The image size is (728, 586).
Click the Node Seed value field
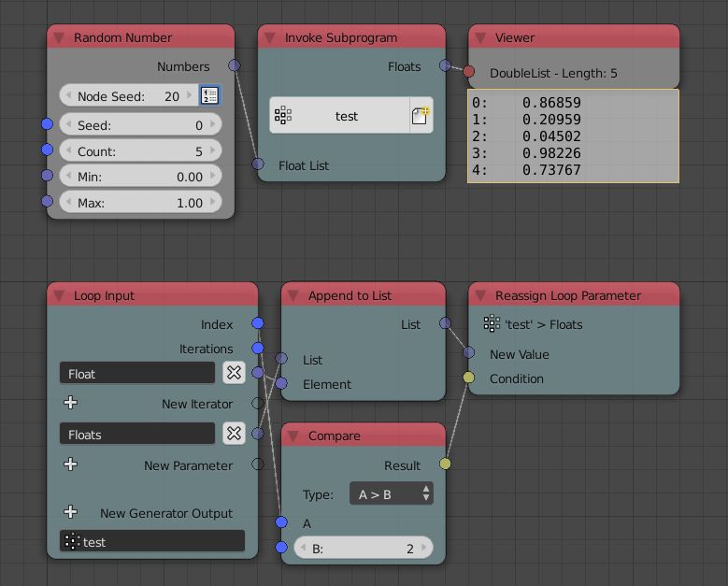(x=129, y=95)
